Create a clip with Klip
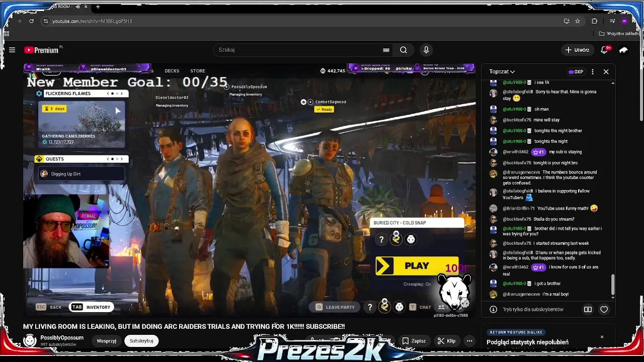This screenshot has width=644, height=362. tap(446, 341)
